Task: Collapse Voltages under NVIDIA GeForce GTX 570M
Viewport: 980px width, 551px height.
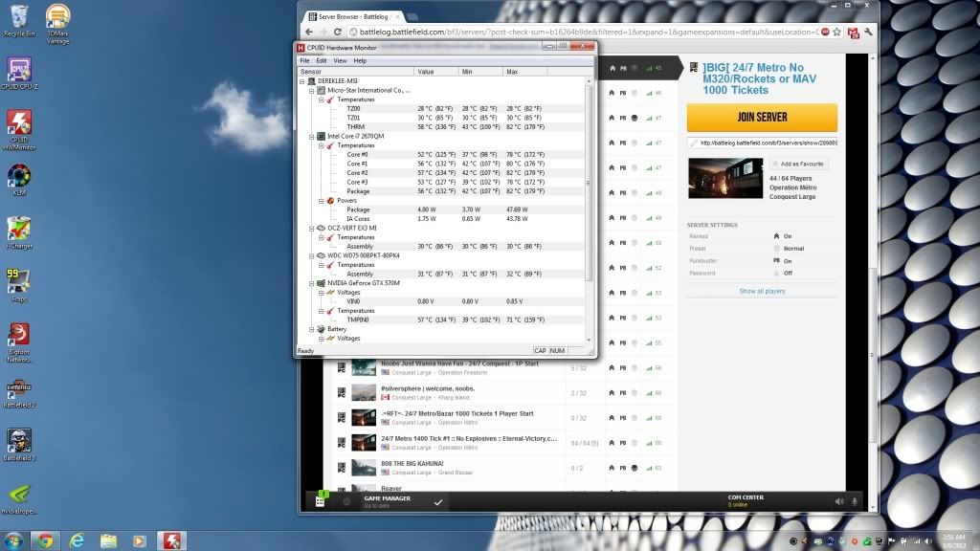Action: [322, 293]
